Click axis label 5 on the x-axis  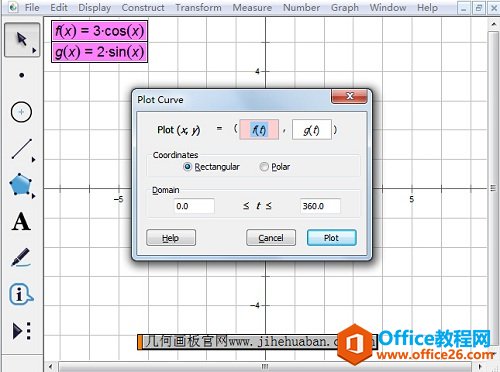coord(412,200)
